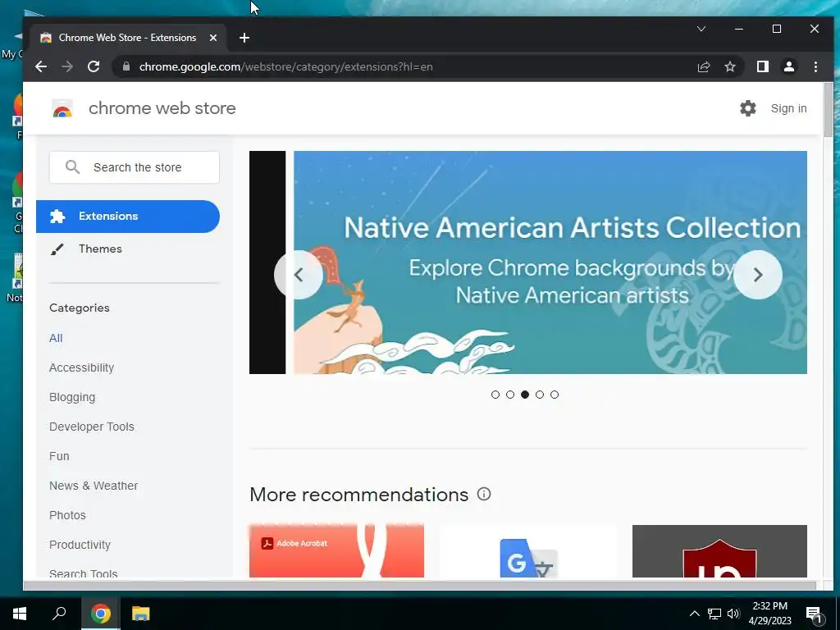
Task: Open Native American Artists Collection banner
Action: 550,262
